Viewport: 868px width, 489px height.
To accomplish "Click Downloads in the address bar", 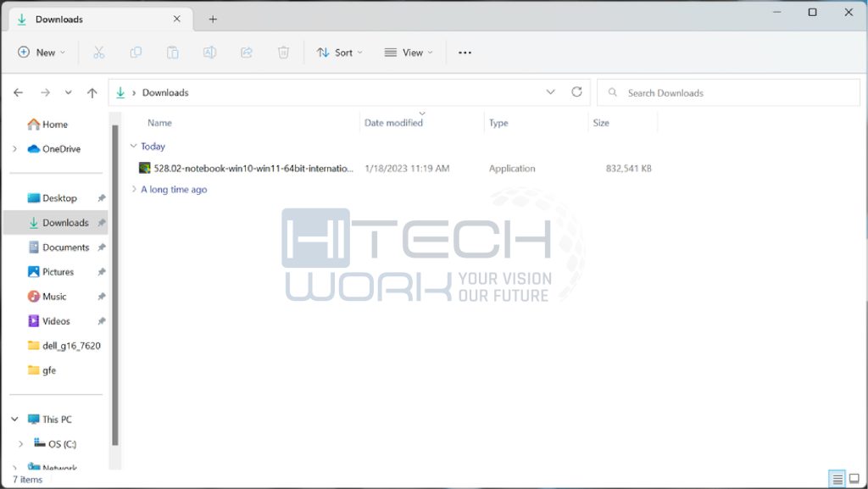I will (165, 92).
